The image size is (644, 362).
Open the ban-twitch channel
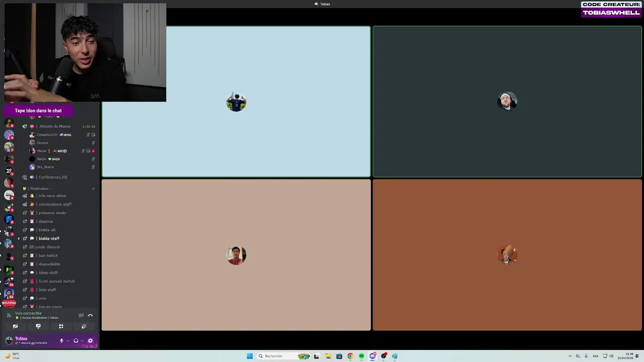(x=58, y=255)
